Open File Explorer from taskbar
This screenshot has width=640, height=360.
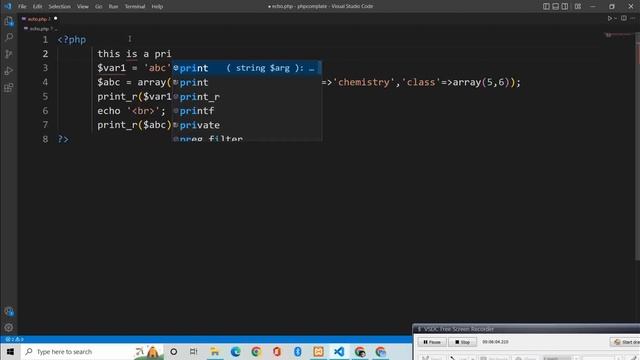[215, 351]
